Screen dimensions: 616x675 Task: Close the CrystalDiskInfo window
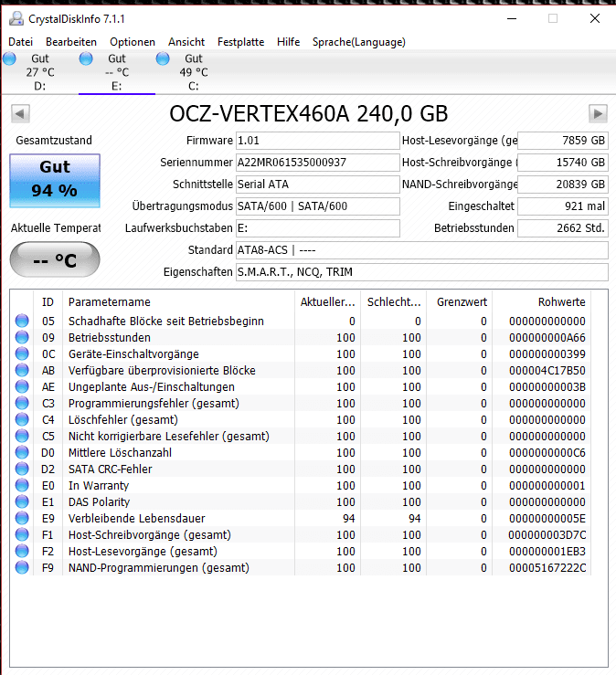point(595,18)
